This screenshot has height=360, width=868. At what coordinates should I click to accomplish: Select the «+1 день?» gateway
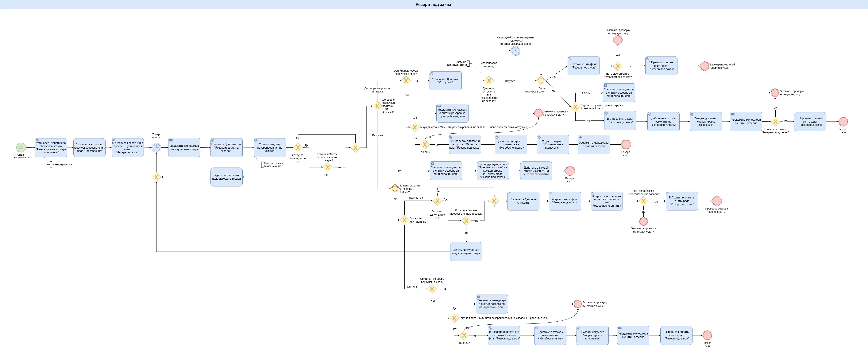[425, 145]
